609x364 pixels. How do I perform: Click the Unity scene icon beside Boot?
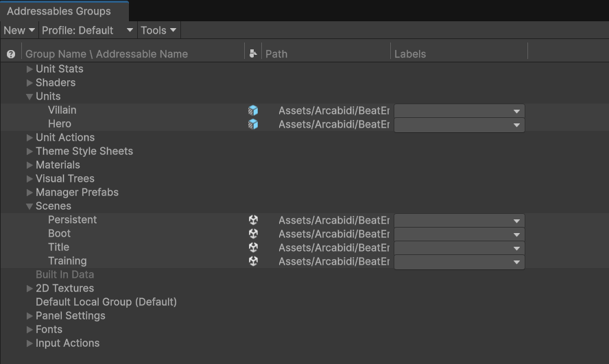point(253,234)
